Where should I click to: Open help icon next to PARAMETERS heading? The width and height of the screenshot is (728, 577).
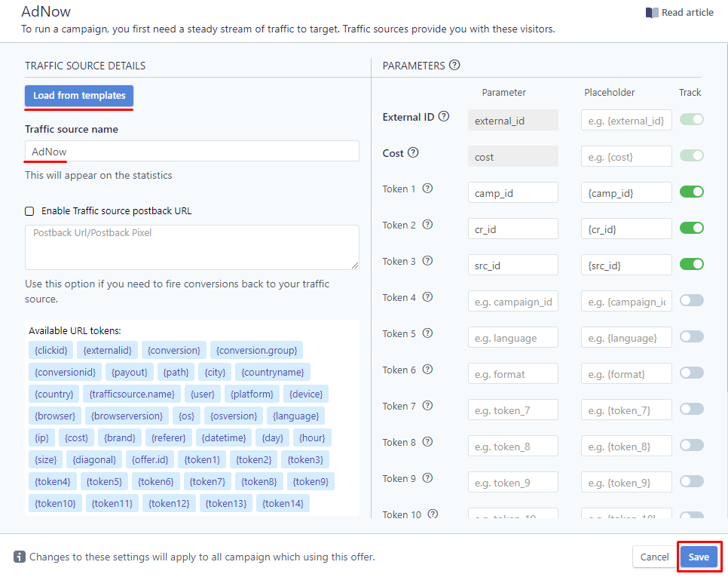click(454, 65)
